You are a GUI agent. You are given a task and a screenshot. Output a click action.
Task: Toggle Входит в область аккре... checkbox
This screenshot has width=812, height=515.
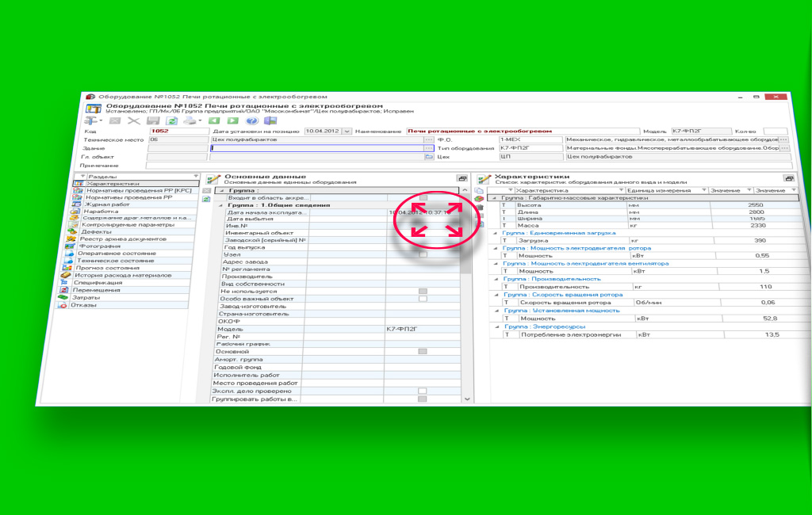tap(423, 198)
